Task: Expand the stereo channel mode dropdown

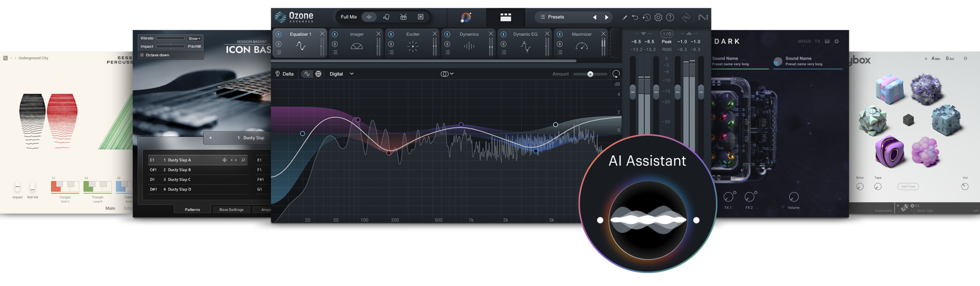Action: coord(447,74)
